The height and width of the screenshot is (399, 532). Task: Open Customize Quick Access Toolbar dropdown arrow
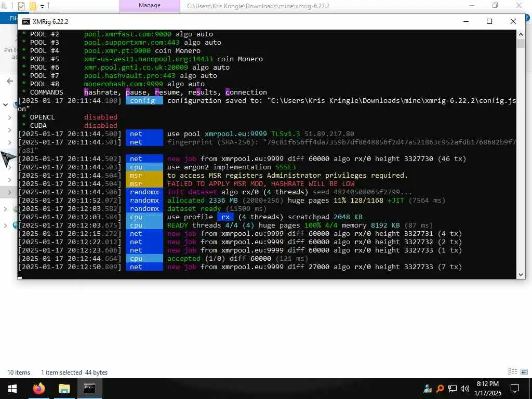(x=43, y=6)
